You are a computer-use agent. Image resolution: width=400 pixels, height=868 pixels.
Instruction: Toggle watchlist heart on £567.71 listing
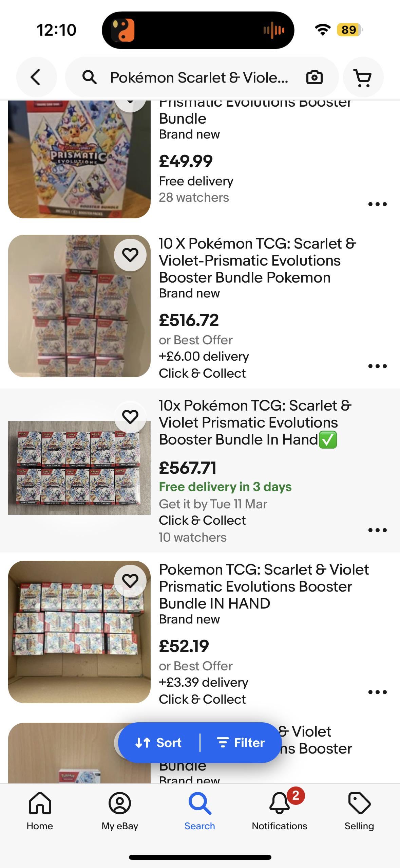130,417
